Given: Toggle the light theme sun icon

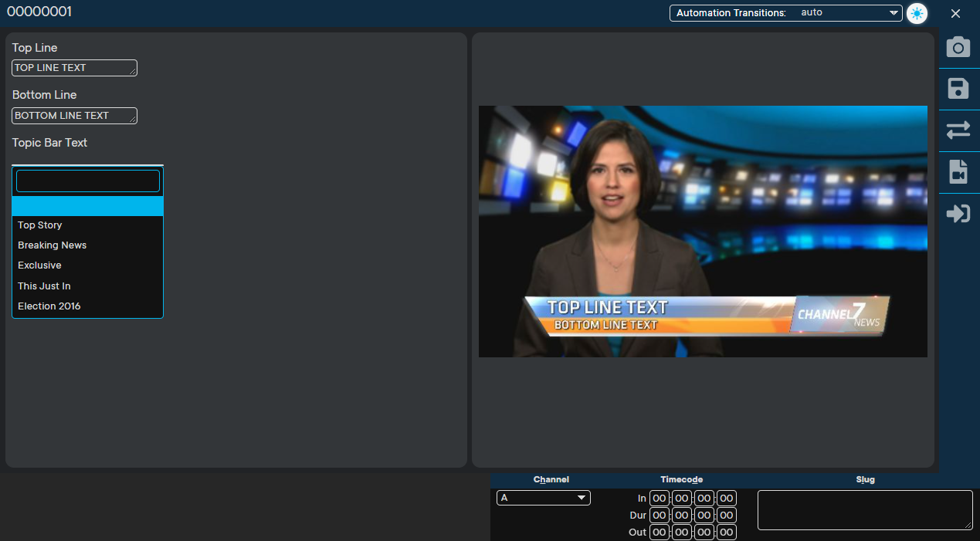Looking at the screenshot, I should click(917, 13).
